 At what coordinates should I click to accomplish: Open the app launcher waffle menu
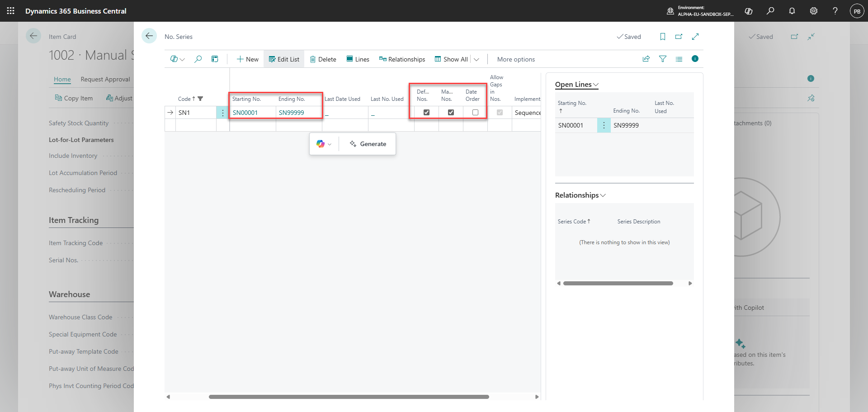pyautogui.click(x=11, y=11)
